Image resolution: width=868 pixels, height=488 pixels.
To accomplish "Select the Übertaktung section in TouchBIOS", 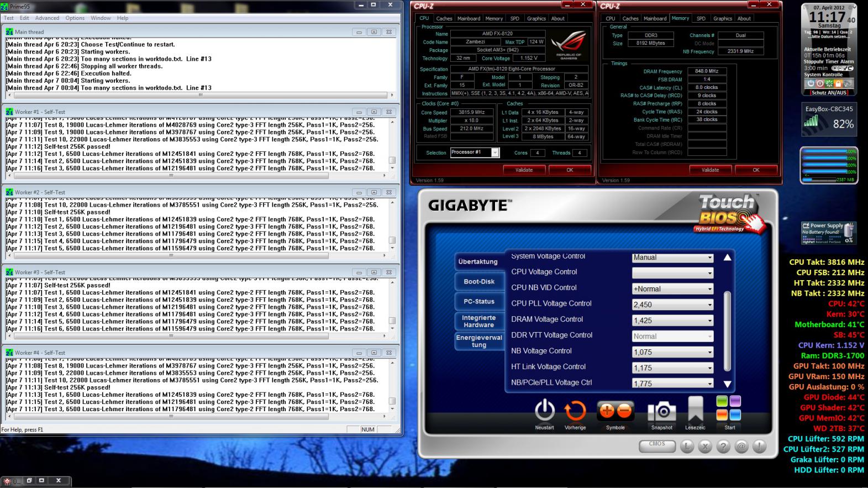I will pos(478,262).
